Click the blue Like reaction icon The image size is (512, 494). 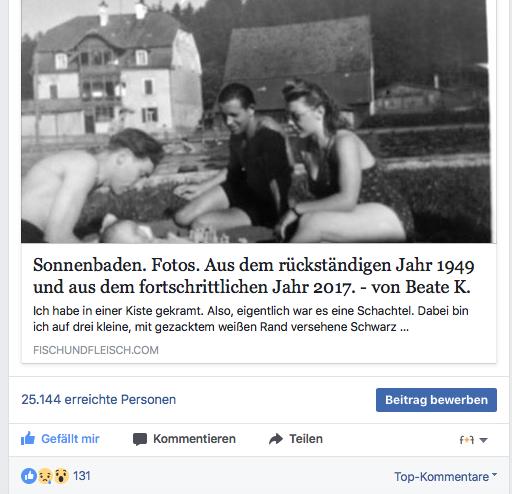point(29,476)
